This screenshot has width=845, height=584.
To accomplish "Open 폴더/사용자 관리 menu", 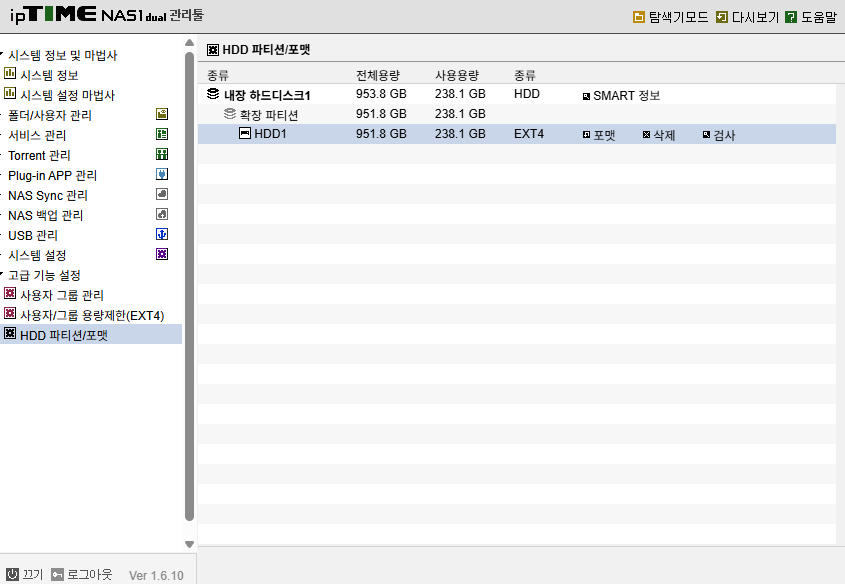I will pyautogui.click(x=50, y=115).
